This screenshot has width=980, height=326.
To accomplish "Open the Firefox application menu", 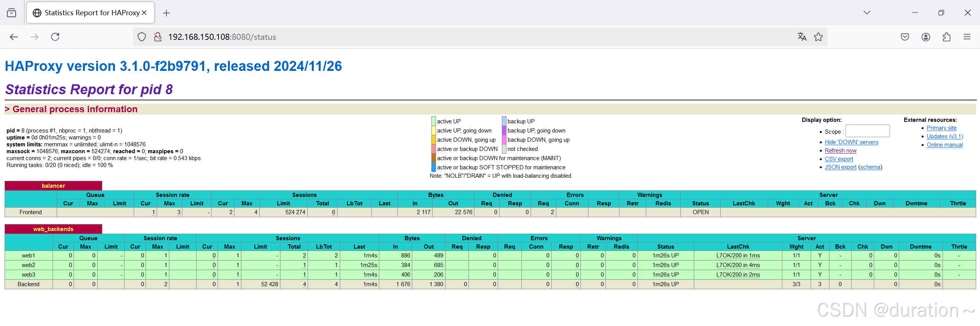I will pos(967,37).
